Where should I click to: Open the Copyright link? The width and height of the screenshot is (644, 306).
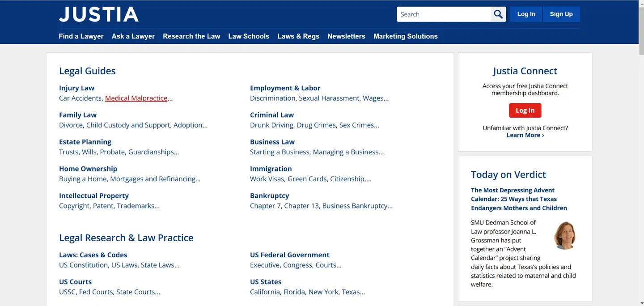(x=74, y=205)
